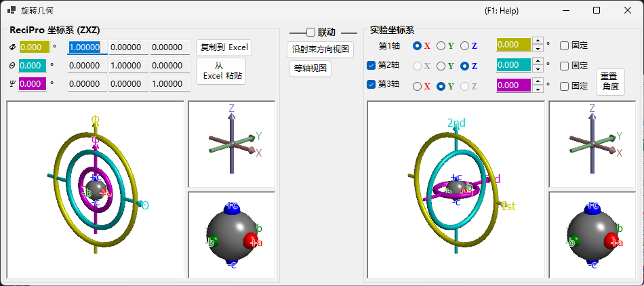644x286 pixels.
Task: Click the green -b marker on right sphere view
Action: (571, 242)
